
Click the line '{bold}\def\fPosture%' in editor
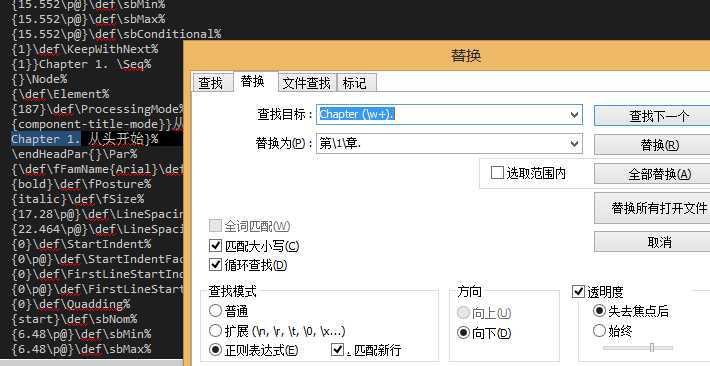coord(81,184)
